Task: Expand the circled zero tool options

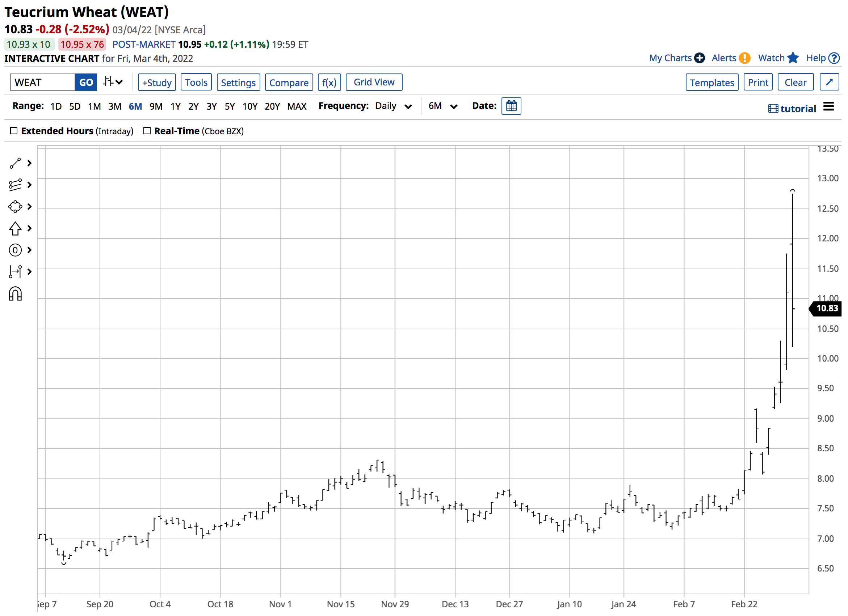Action: (x=30, y=250)
